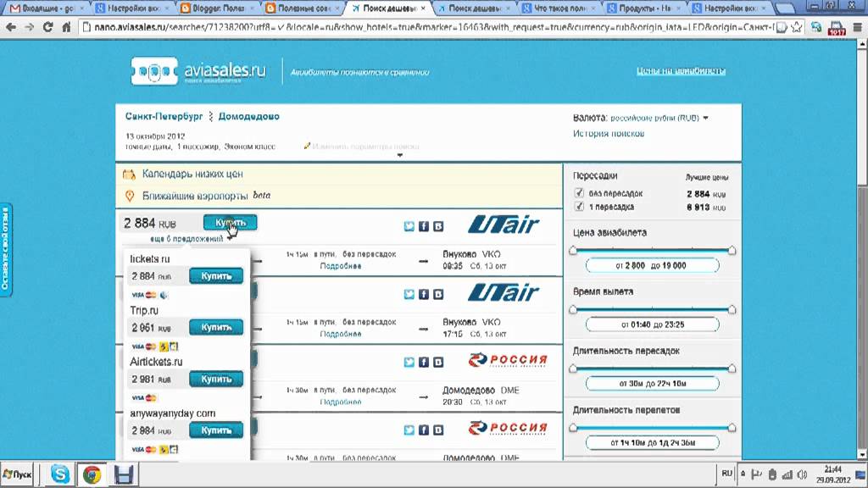
Task: Click the browser address bar
Action: coord(431,27)
